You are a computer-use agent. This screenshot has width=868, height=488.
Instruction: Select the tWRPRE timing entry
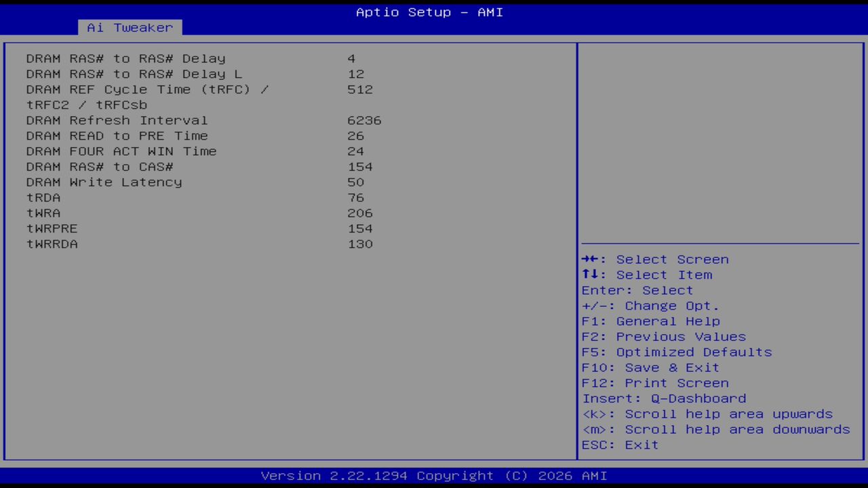tap(52, 228)
